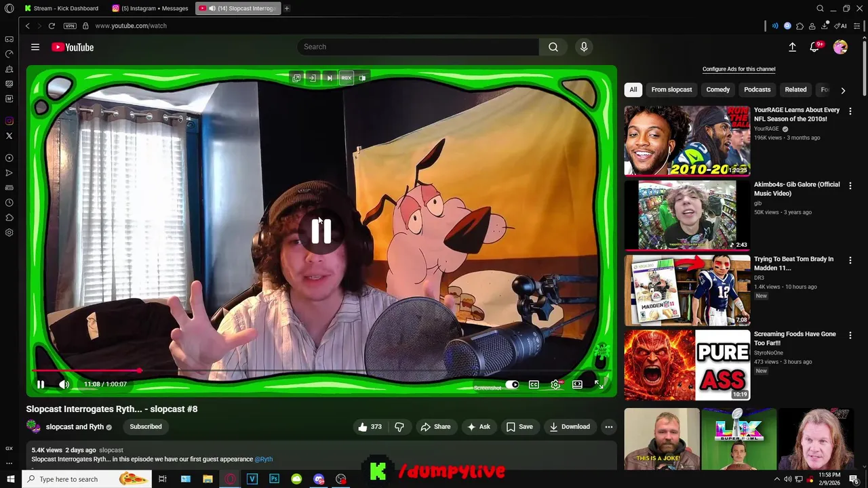Viewport: 868px width, 488px height.
Task: Open Photoshop from the taskbar
Action: (274, 479)
